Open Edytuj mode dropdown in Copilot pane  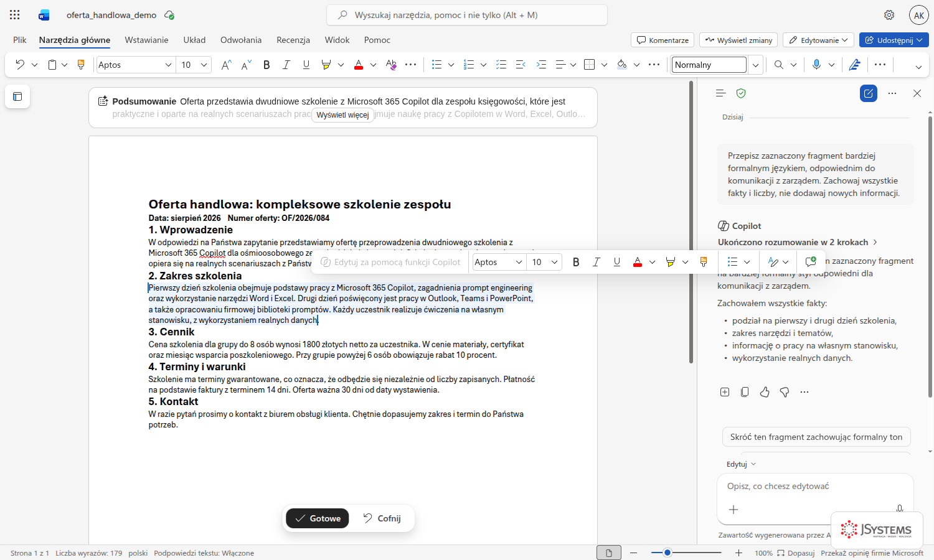741,464
